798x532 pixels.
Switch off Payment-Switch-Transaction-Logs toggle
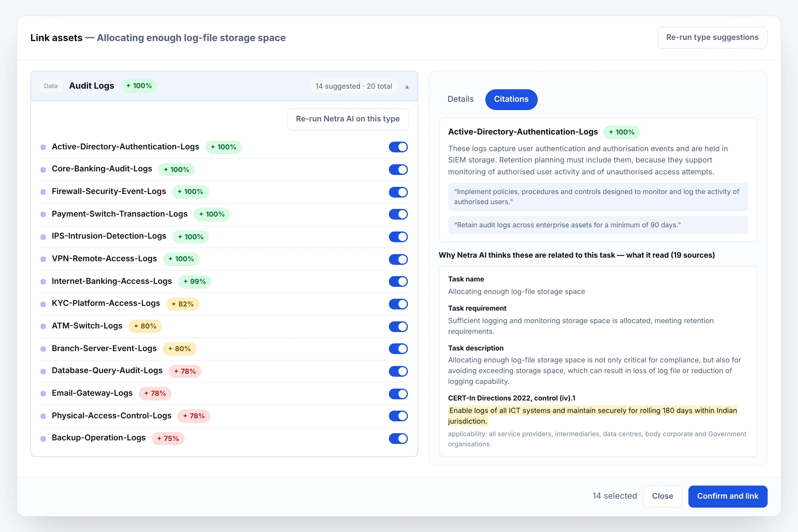pos(398,214)
